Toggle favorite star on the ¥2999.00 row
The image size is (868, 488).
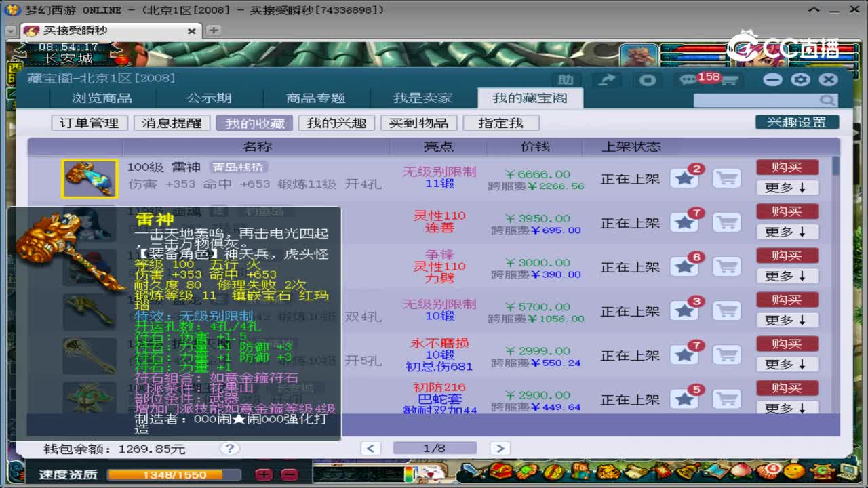point(684,355)
